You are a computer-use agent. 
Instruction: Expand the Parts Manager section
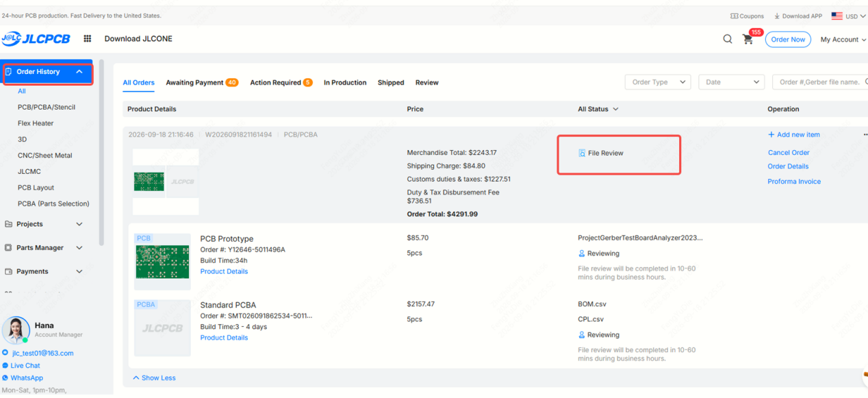point(79,248)
